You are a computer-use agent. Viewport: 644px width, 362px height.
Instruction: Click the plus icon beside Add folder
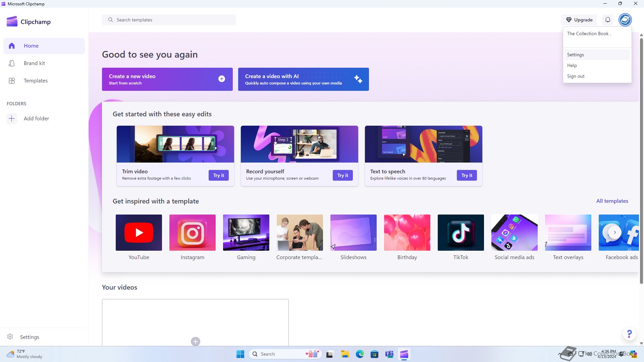12,118
